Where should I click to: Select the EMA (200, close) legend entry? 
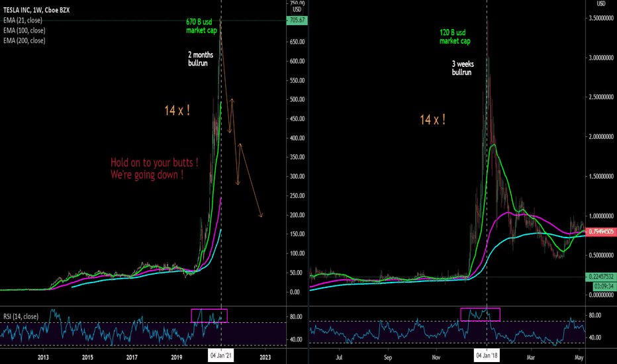point(24,40)
